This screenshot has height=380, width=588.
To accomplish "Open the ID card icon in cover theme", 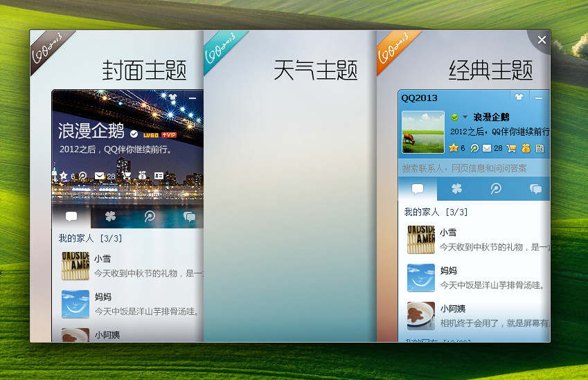I will (159, 175).
